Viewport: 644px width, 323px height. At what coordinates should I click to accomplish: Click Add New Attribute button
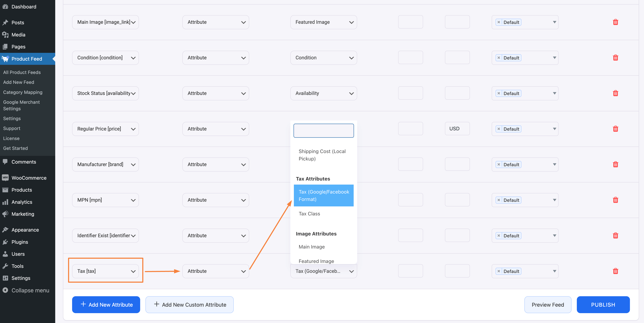click(x=106, y=305)
